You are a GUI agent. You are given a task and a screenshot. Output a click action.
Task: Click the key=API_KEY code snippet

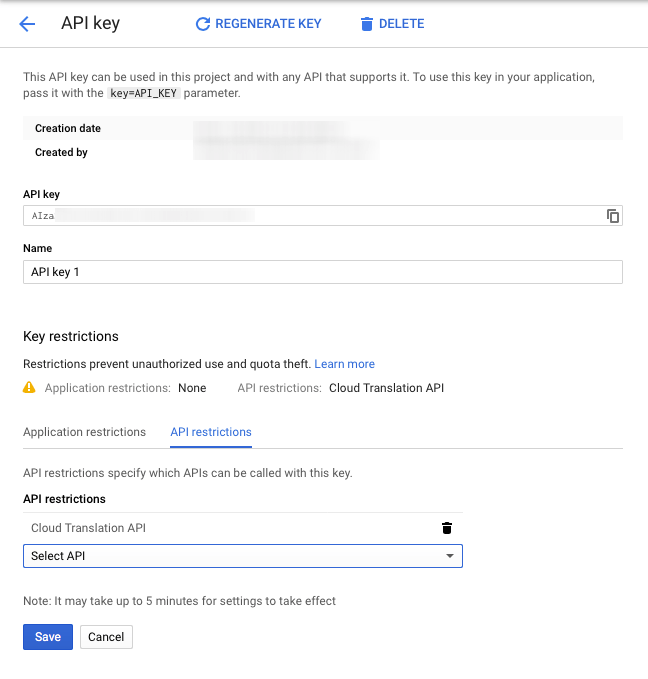pos(143,94)
